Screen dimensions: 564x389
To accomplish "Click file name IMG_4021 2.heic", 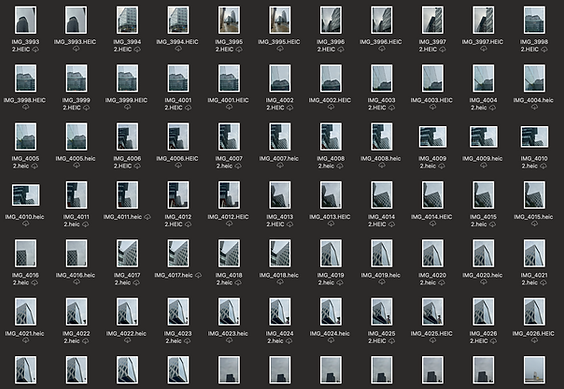I will 534,279.
